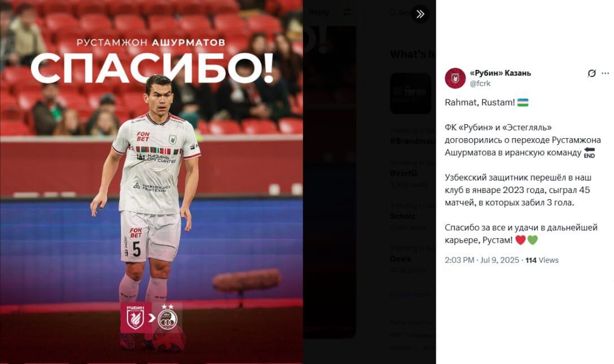
Task: Click the red heart emoji
Action: 520,240
